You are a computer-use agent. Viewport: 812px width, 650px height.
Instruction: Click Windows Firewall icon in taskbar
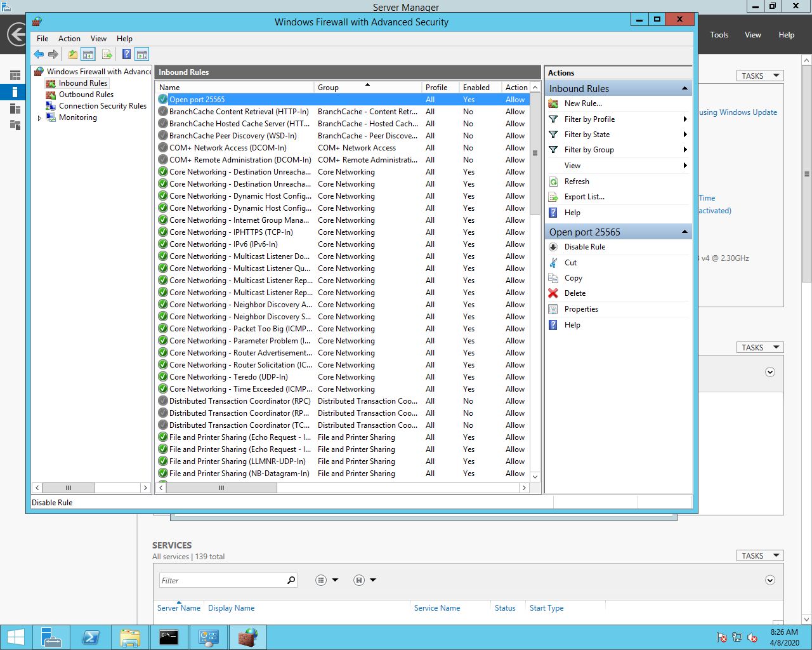pos(248,637)
